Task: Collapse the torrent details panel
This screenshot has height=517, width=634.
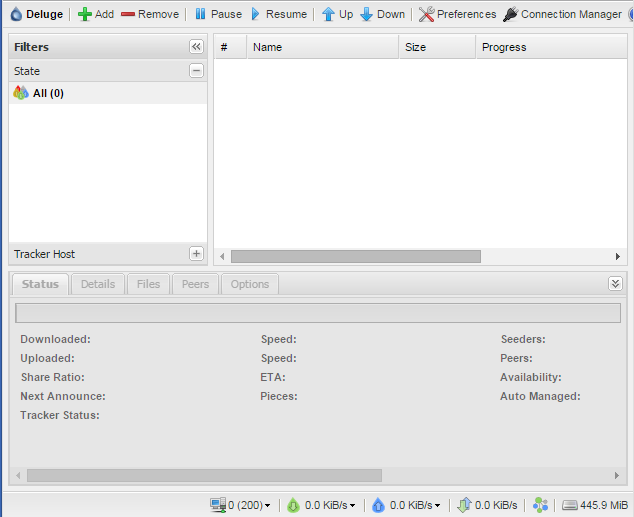Action: click(615, 284)
